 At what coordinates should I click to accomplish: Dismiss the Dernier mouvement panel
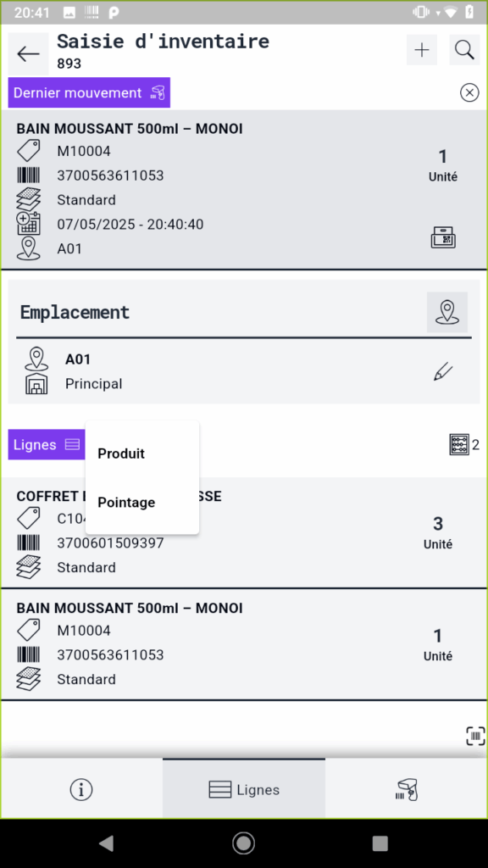point(469,92)
